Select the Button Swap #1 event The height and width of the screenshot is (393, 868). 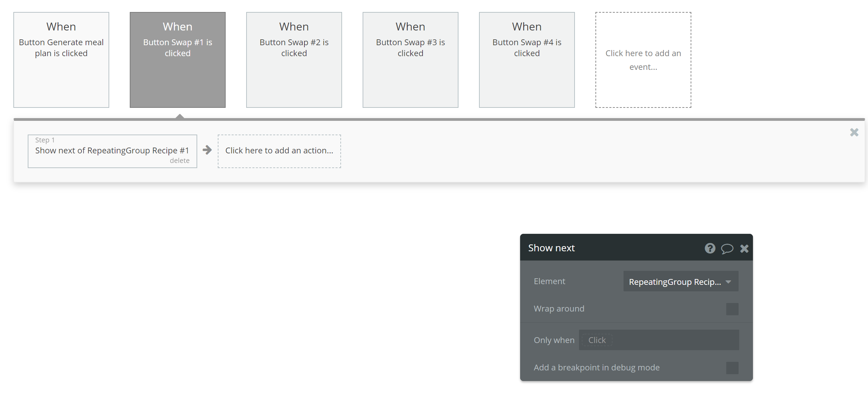pos(178,60)
